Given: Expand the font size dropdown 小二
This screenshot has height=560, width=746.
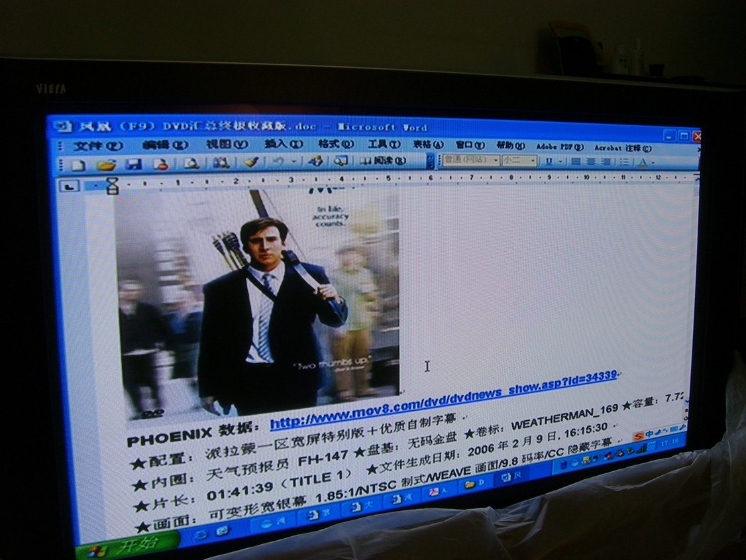Looking at the screenshot, I should click(533, 160).
